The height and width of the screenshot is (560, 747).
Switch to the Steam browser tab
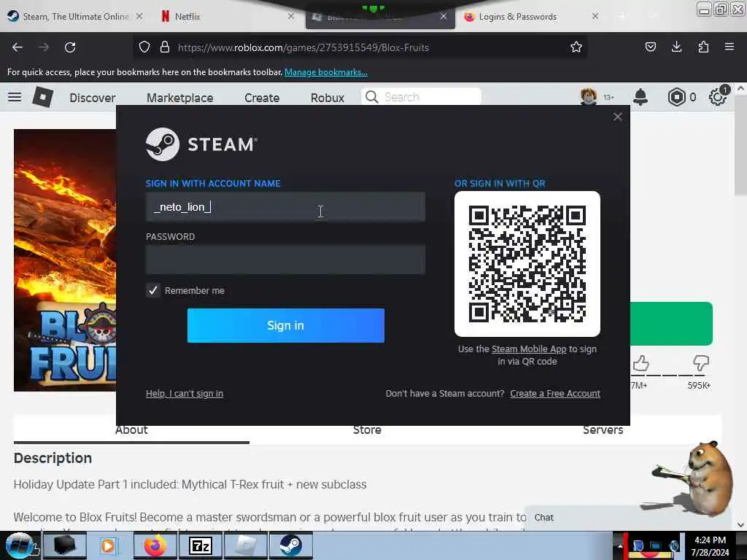[x=75, y=16]
